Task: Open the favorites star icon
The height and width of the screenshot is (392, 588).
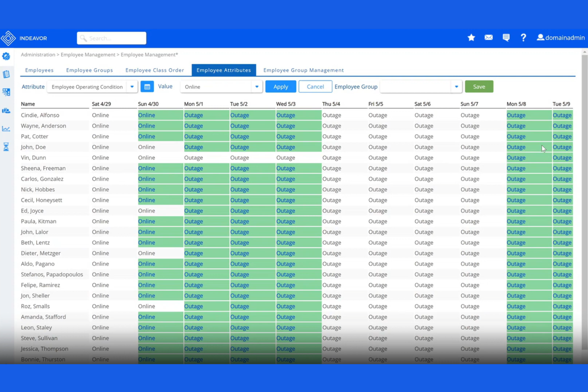Action: click(471, 38)
